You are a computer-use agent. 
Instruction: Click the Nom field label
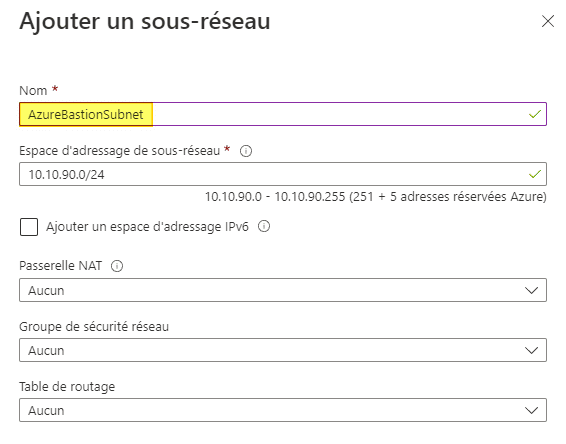click(x=33, y=90)
